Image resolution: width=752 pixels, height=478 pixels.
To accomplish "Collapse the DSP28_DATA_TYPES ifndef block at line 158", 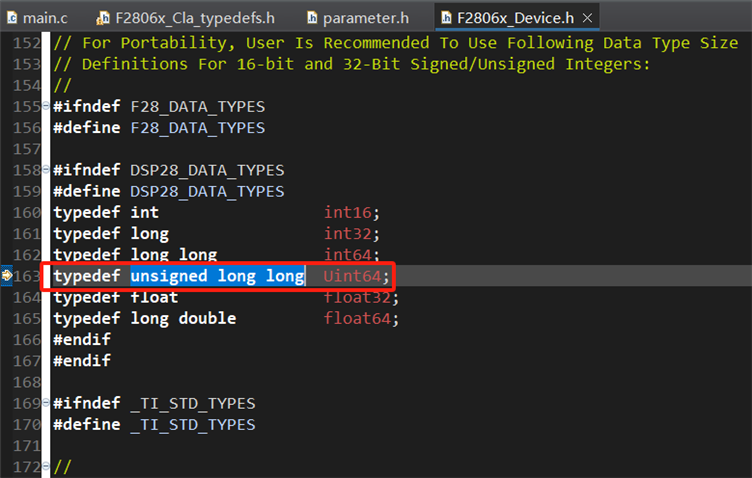I will (x=48, y=170).
